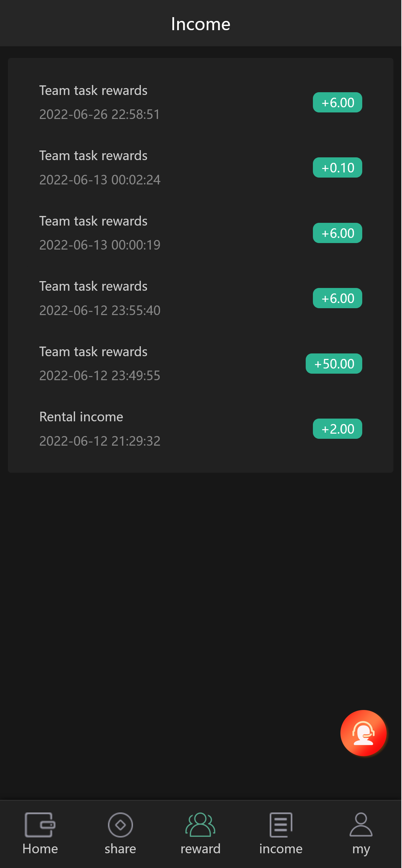This screenshot has height=868, width=402.
Task: Switch to the my tab label
Action: (x=361, y=849)
